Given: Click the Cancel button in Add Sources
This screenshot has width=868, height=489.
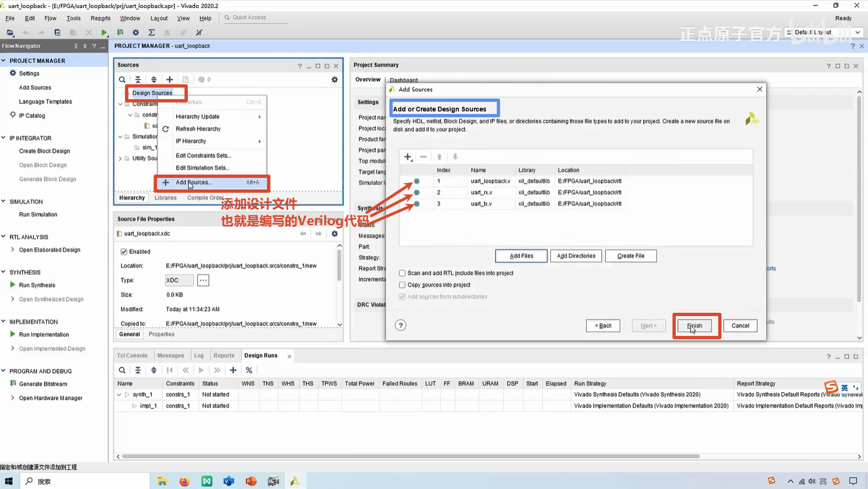Looking at the screenshot, I should (x=740, y=325).
